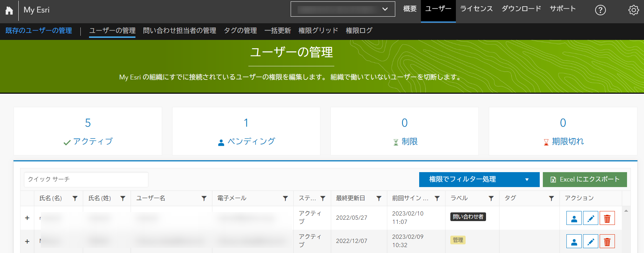This screenshot has height=253, width=644.
Task: Filter the ラベル column
Action: click(x=491, y=198)
